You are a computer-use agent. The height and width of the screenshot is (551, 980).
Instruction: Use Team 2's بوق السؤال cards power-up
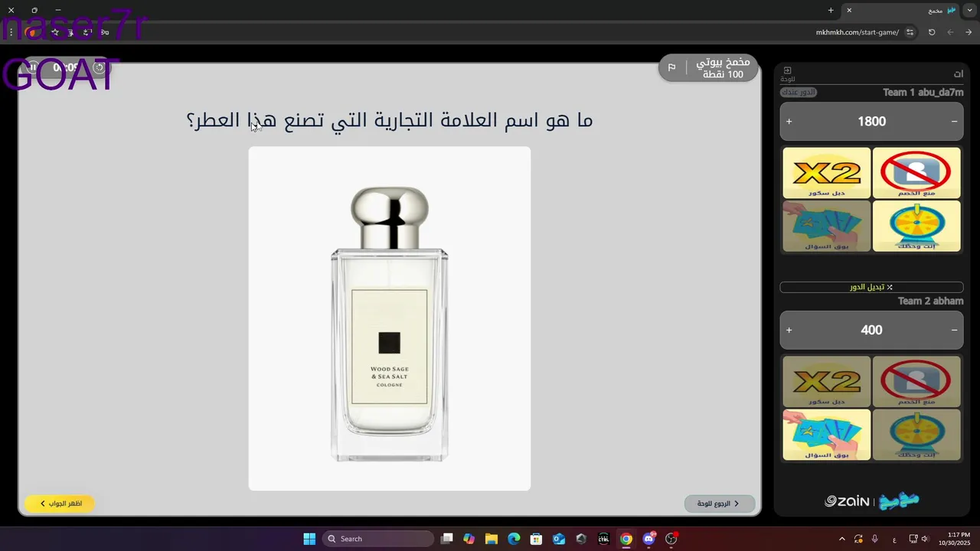pos(827,435)
